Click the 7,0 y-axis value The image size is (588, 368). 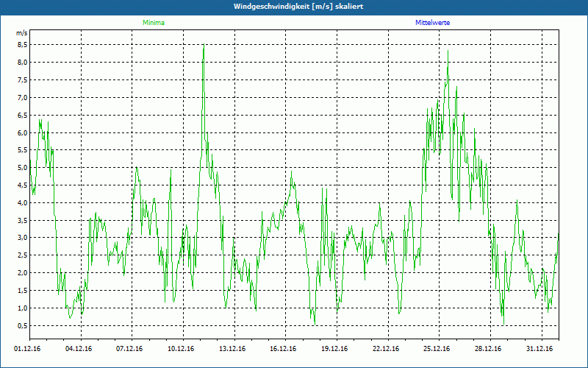pyautogui.click(x=23, y=98)
